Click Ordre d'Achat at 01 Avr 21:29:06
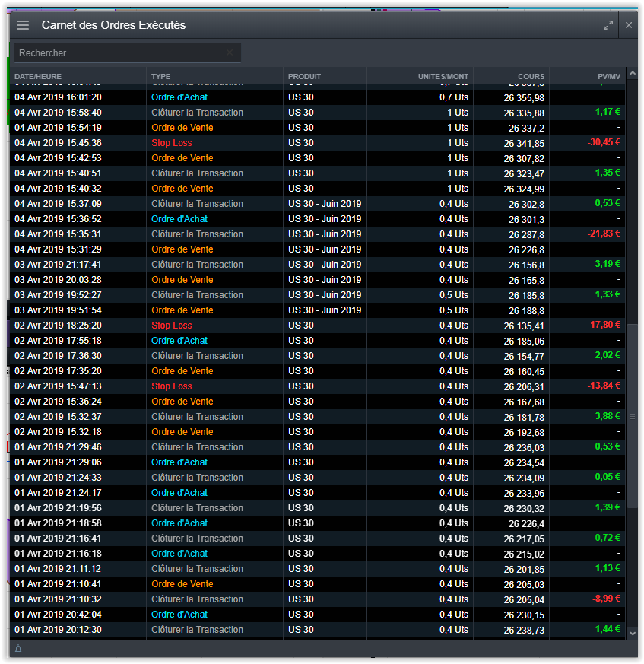This screenshot has height=664, width=644. pyautogui.click(x=179, y=463)
